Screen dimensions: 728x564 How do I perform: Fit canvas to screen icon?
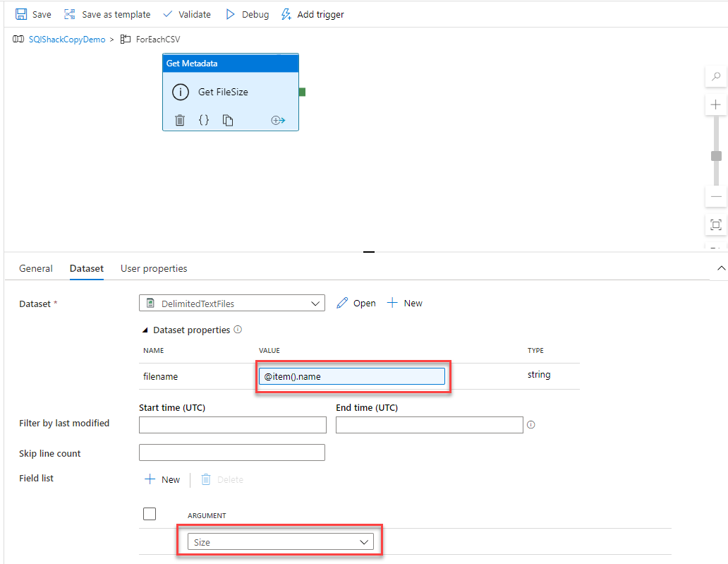coord(716,225)
